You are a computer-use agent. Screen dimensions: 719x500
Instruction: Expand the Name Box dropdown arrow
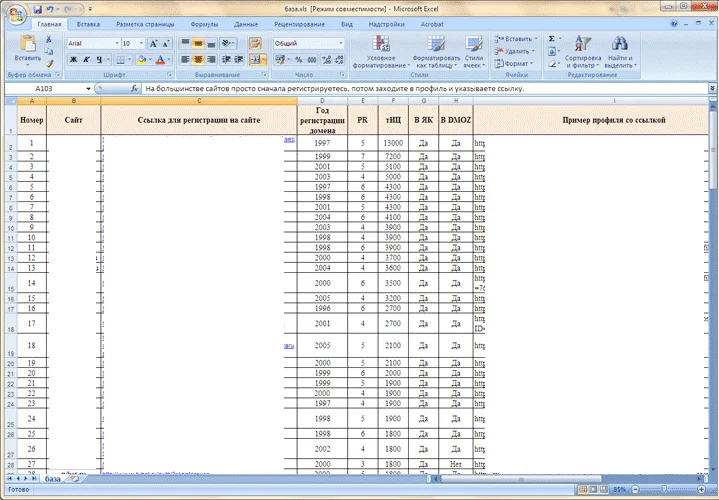88,89
